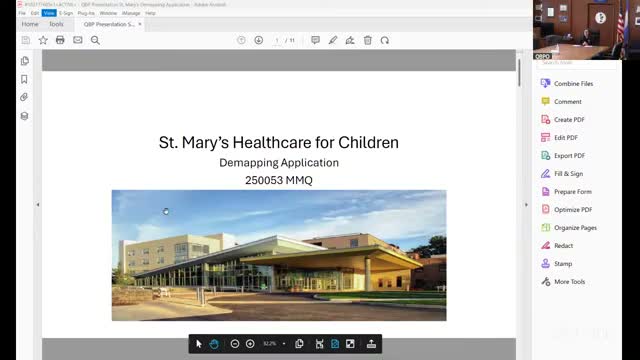Add a sticky note comment
The image size is (640, 360).
click(315, 40)
